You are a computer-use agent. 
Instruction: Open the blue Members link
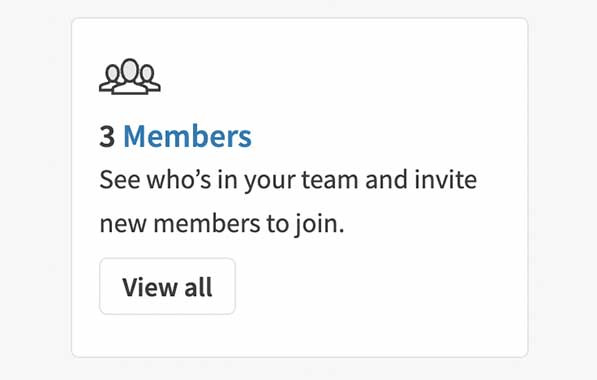tap(187, 136)
